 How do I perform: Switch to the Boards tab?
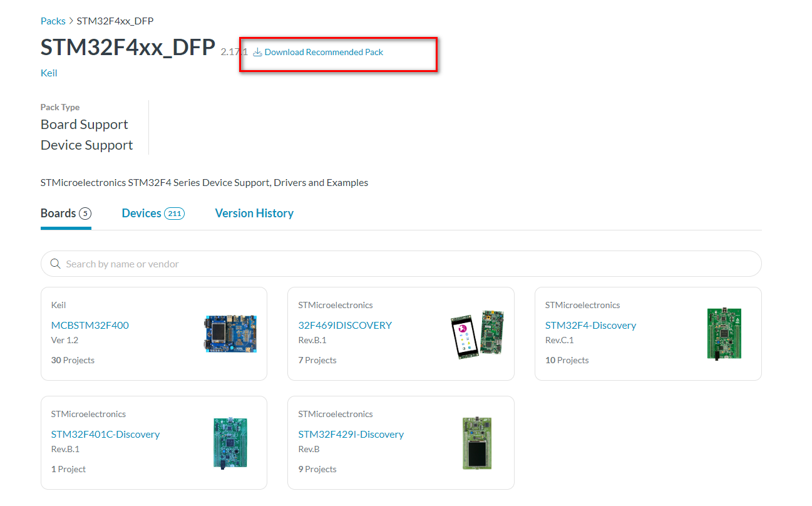pos(66,214)
